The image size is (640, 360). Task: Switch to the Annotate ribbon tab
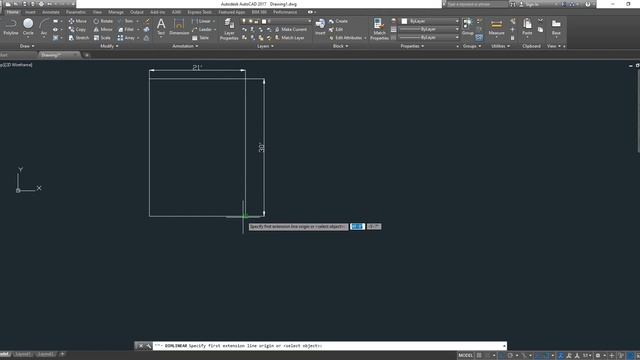51,12
